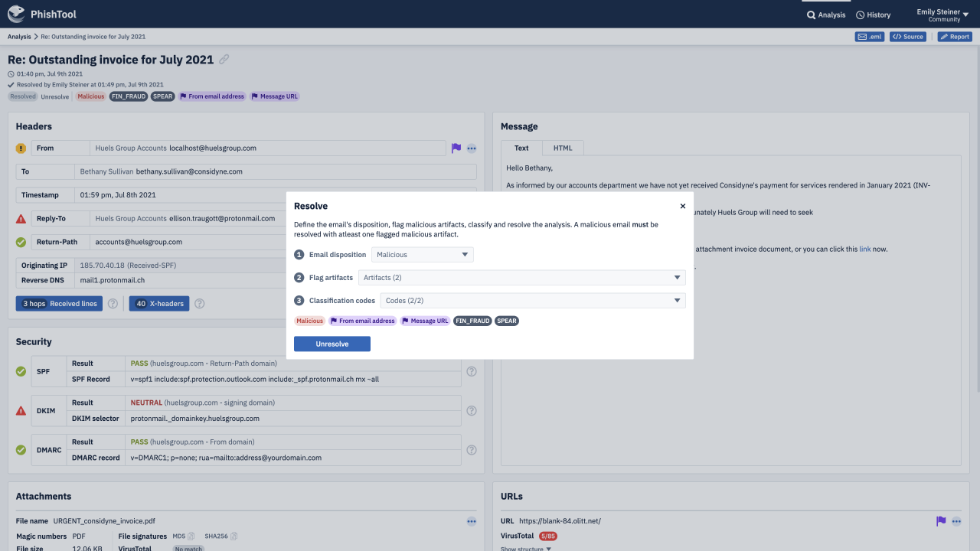Click the From email address tag in Resolve dialog
This screenshot has height=551, width=980.
point(363,321)
